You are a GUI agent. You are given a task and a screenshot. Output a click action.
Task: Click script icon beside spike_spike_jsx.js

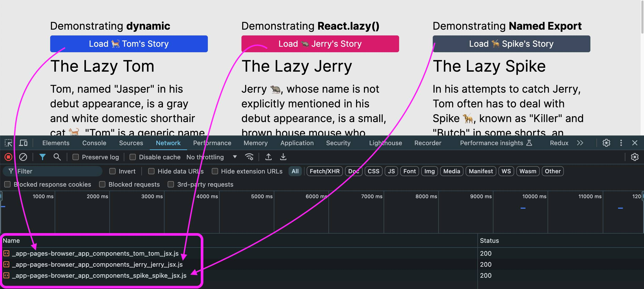point(6,275)
